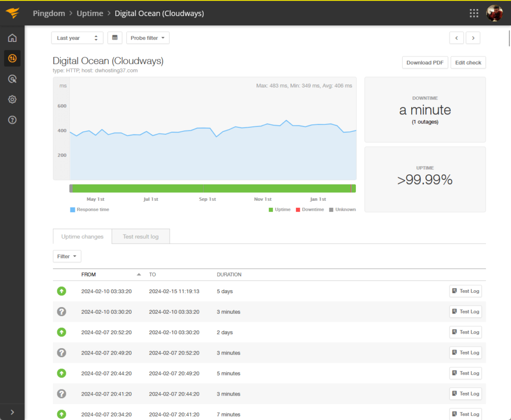Expand the sidebar with bottom chevron

click(x=12, y=412)
